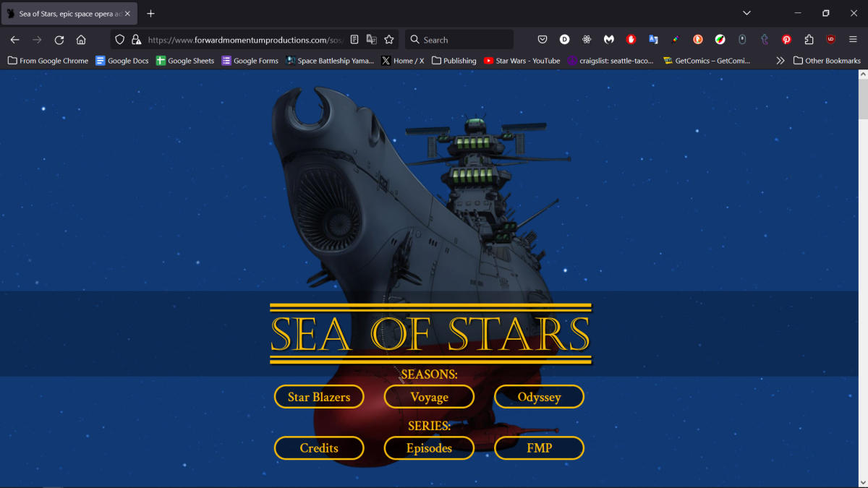The height and width of the screenshot is (488, 868).
Task: Open the tracking protection shield panel
Action: [120, 40]
